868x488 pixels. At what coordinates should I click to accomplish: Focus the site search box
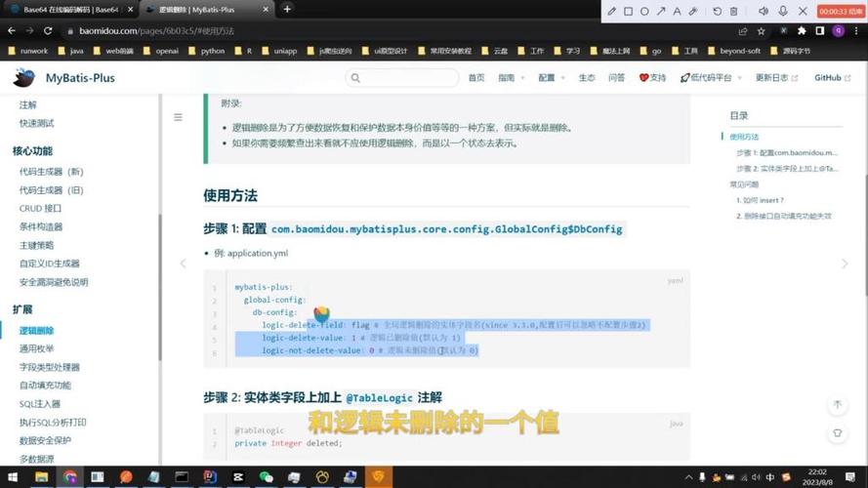click(402, 78)
